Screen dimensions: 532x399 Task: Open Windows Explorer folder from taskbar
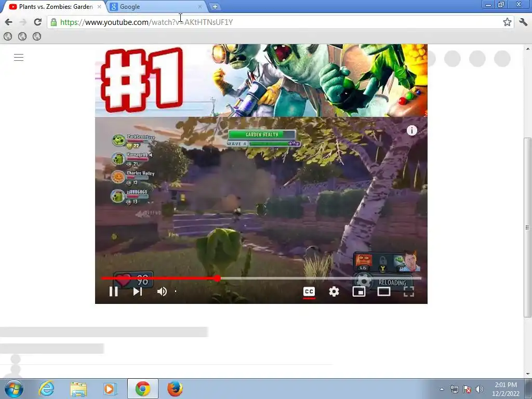[x=79, y=389]
